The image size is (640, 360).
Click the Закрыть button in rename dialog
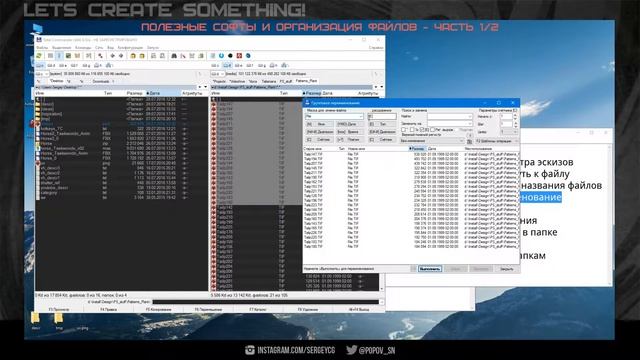click(507, 269)
